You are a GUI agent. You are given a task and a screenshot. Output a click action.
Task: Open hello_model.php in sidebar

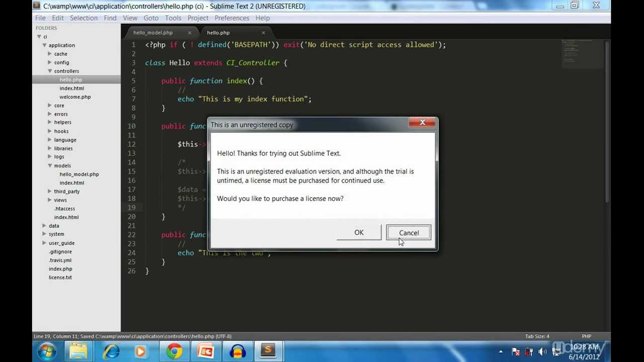(79, 174)
